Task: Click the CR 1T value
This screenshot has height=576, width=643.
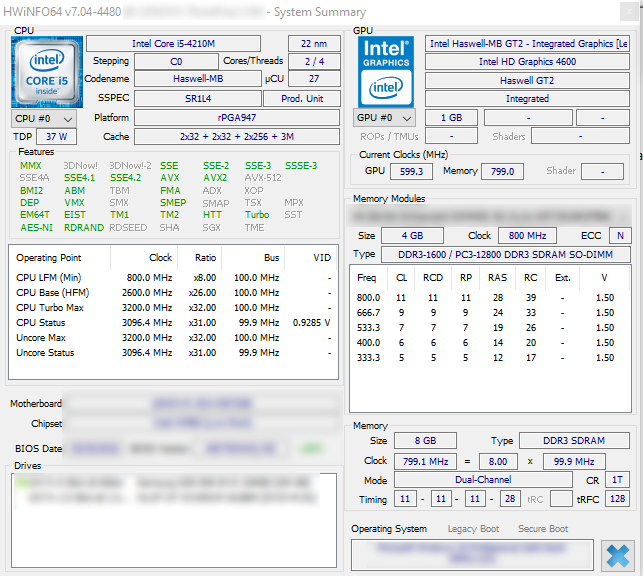Action: [618, 480]
